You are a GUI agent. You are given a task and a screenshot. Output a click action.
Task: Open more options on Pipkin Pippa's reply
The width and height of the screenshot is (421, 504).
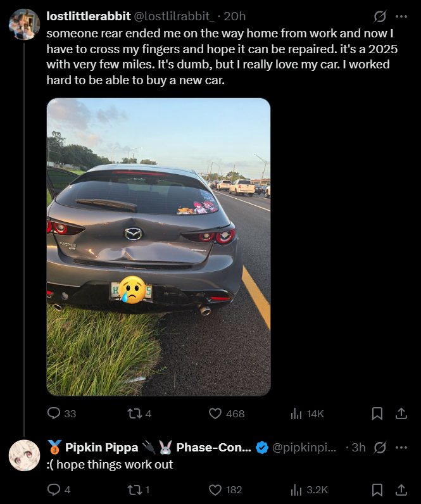[x=401, y=448]
